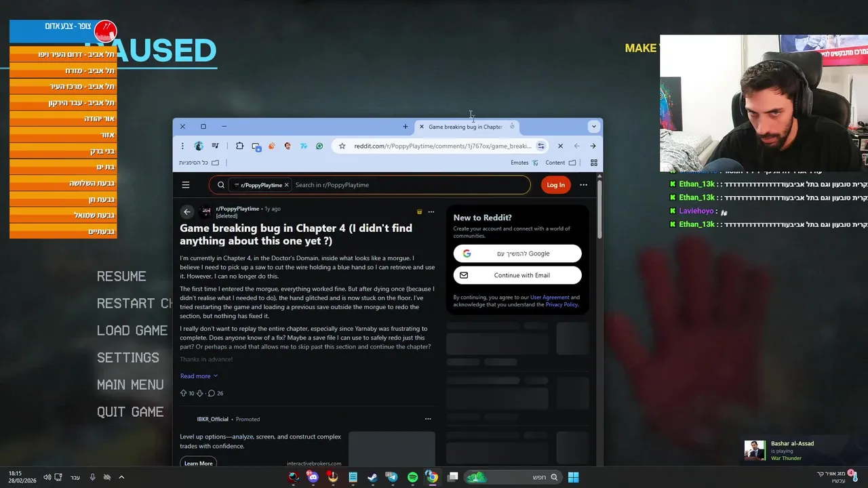This screenshot has height=488, width=868.
Task: Expand hidden system tray icons chevron
Action: 121,477
